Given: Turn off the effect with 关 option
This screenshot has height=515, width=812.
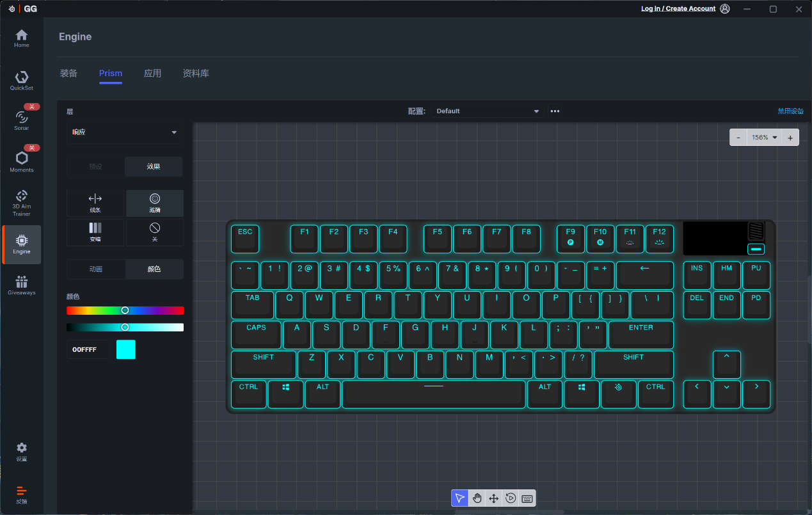Looking at the screenshot, I should tap(154, 232).
